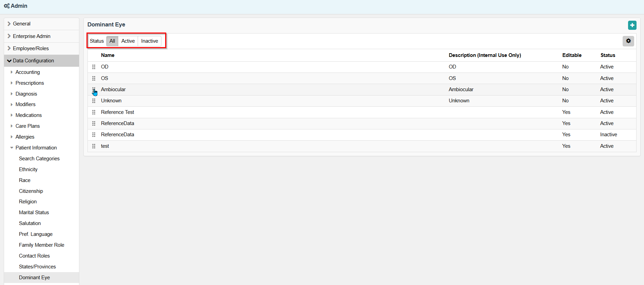Open the Ambiocular row entry
Viewport: 644px width, 285px height.
tap(113, 89)
